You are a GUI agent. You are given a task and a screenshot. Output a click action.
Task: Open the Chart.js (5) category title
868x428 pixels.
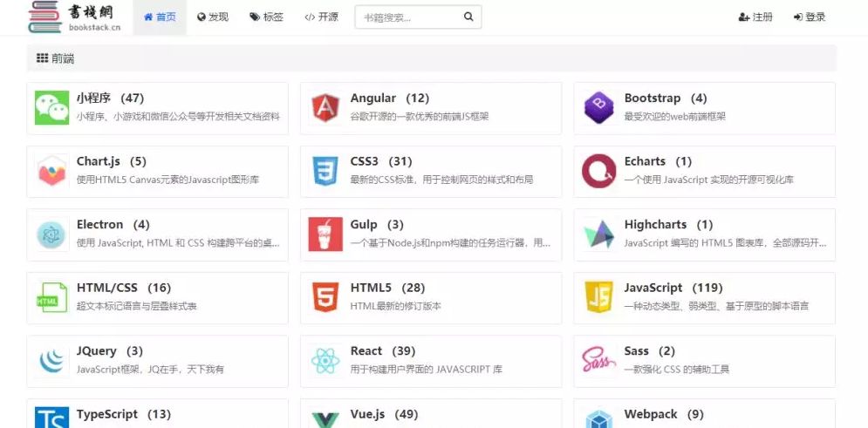coord(112,161)
